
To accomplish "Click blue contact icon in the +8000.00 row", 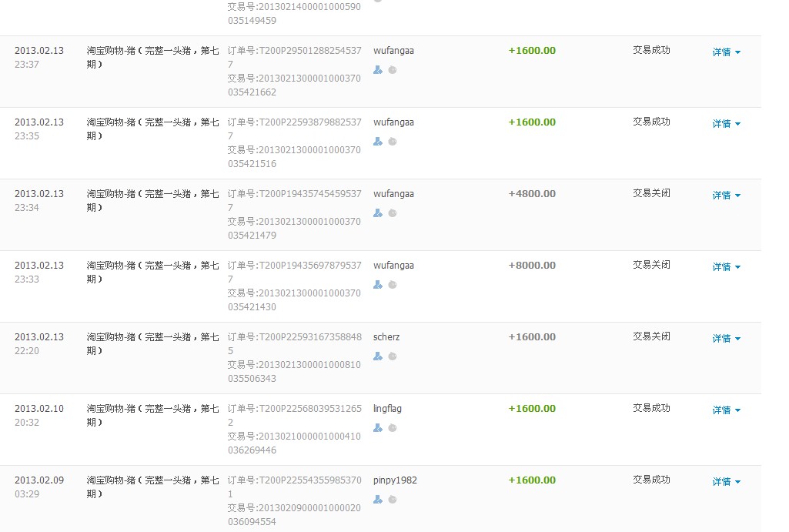I will tap(377, 285).
